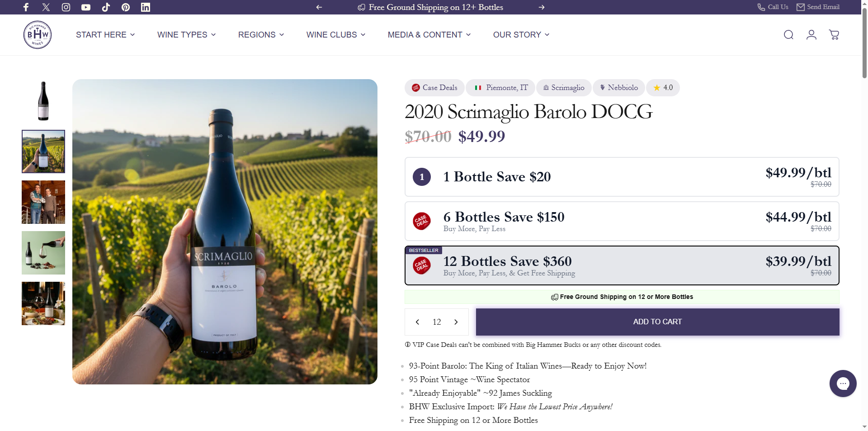Choose the 6 Bottles Save $150 deal
This screenshot has height=431, width=868.
622,221
